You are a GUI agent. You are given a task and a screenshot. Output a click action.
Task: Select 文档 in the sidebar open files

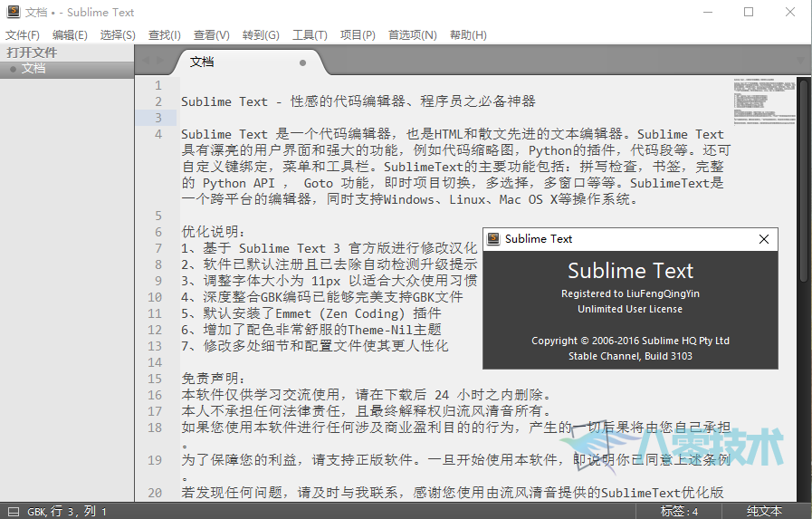click(67, 69)
